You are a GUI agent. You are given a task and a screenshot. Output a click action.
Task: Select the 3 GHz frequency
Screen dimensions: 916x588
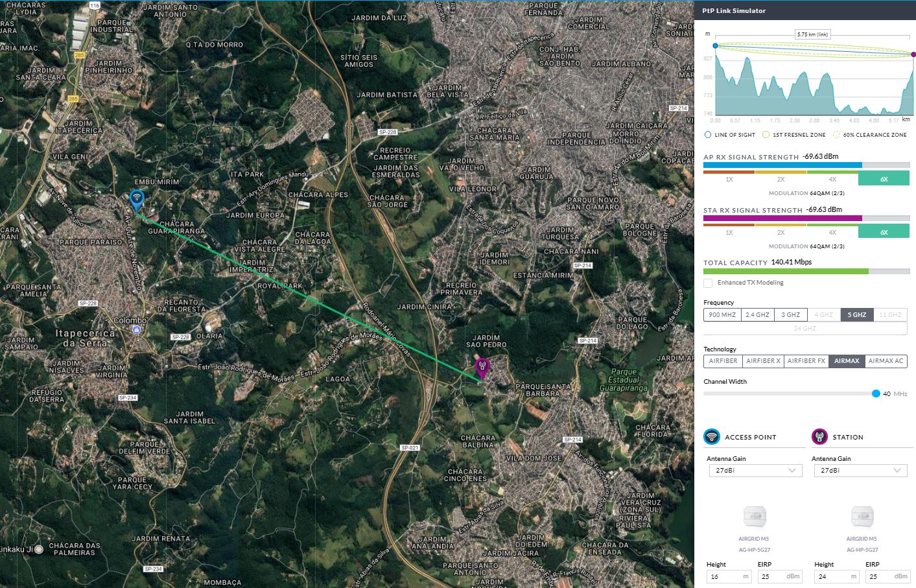pos(790,315)
